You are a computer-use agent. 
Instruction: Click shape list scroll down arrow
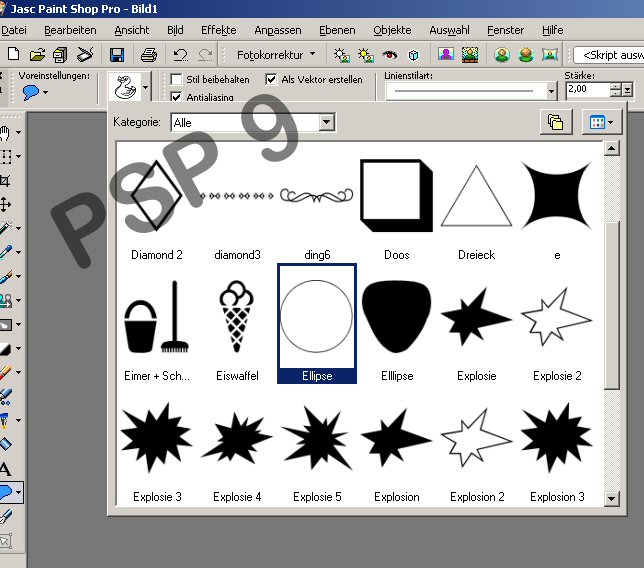[612, 498]
